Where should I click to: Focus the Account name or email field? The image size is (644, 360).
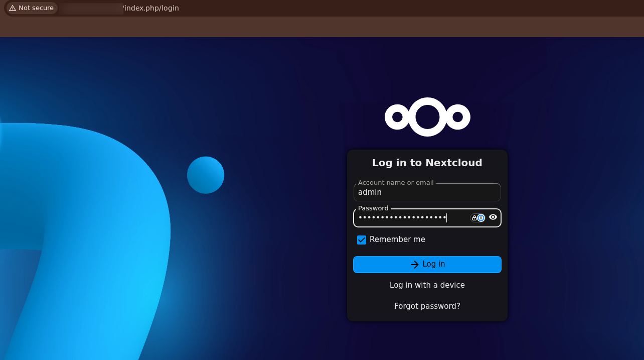[427, 192]
